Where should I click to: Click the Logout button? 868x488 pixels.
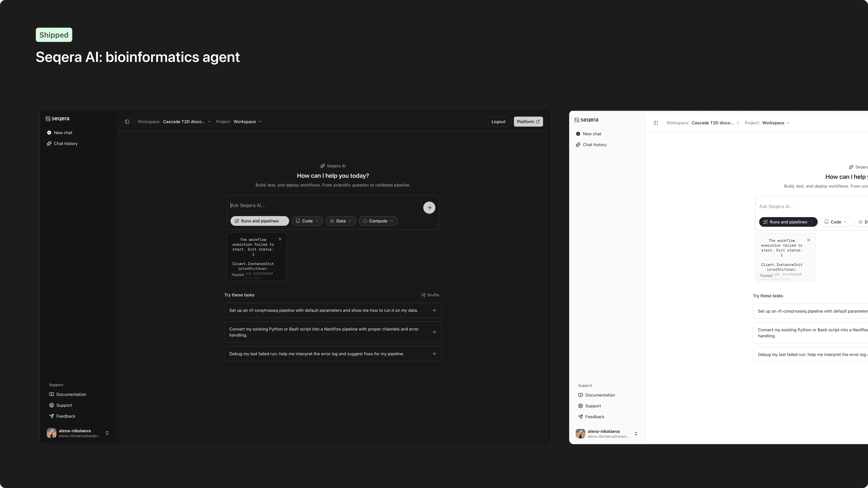(498, 122)
